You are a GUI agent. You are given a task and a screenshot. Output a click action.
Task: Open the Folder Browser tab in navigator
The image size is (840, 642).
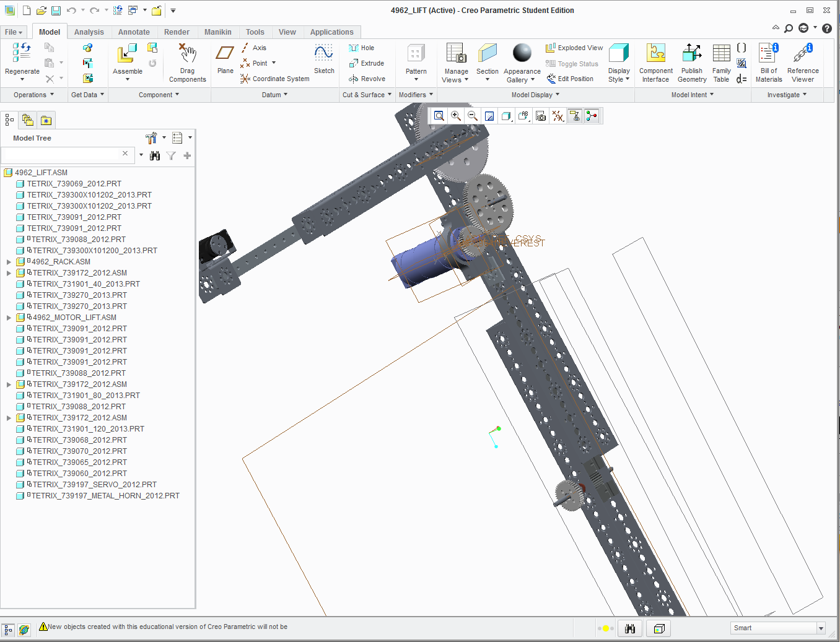27,120
